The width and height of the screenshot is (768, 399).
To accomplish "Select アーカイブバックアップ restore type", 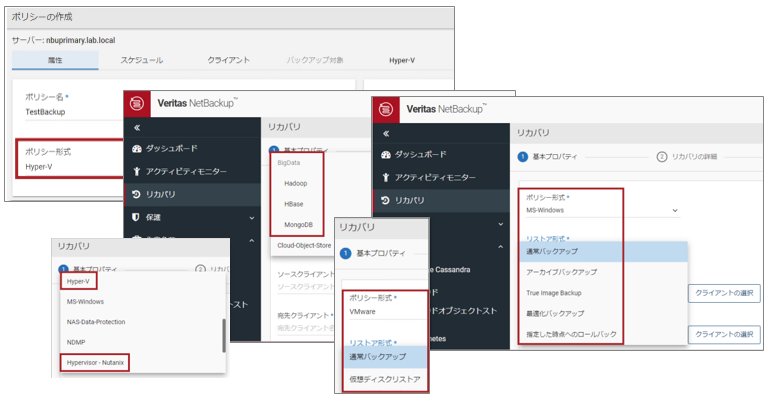I will pyautogui.click(x=561, y=272).
